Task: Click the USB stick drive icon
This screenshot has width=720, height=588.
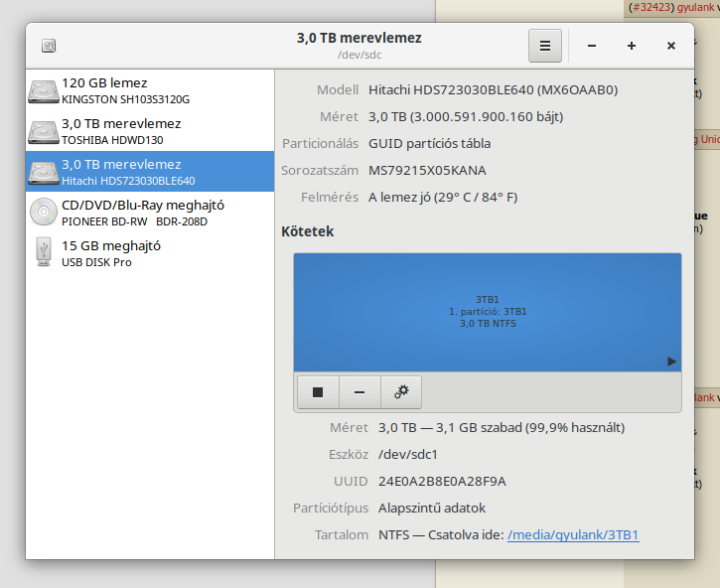Action: (44, 251)
